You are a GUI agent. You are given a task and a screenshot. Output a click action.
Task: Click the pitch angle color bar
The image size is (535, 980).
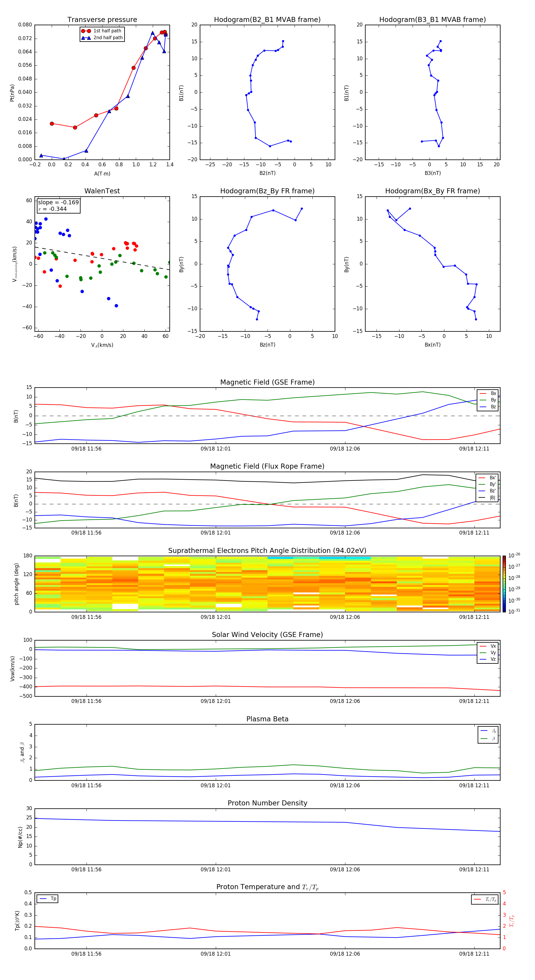pos(504,584)
